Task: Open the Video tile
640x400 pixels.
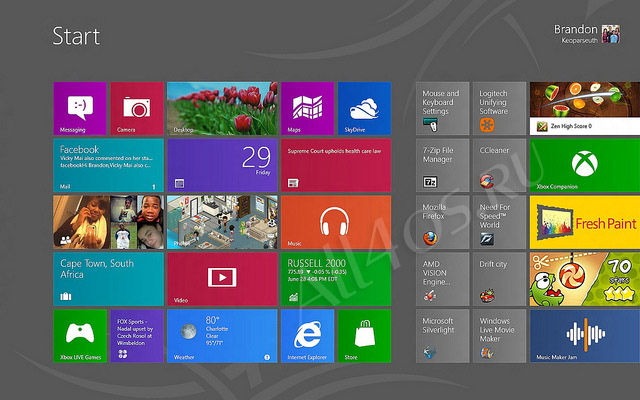Action: click(222, 279)
